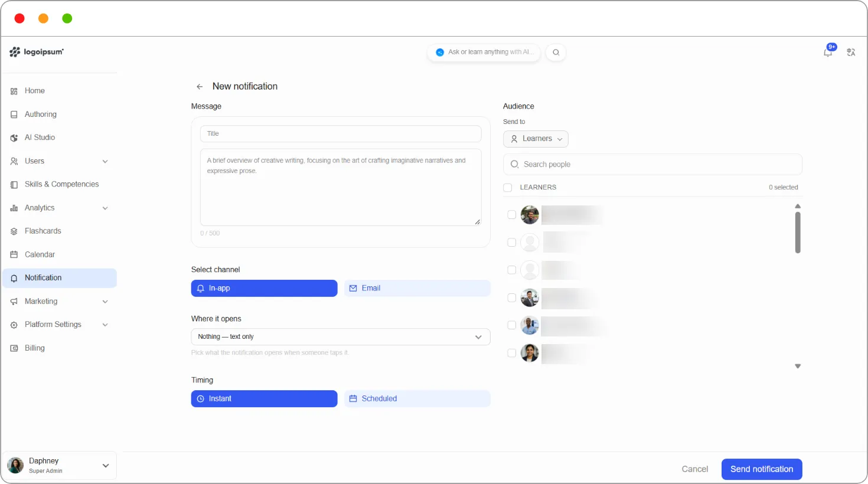Click the Analytics chart icon

pyautogui.click(x=14, y=208)
